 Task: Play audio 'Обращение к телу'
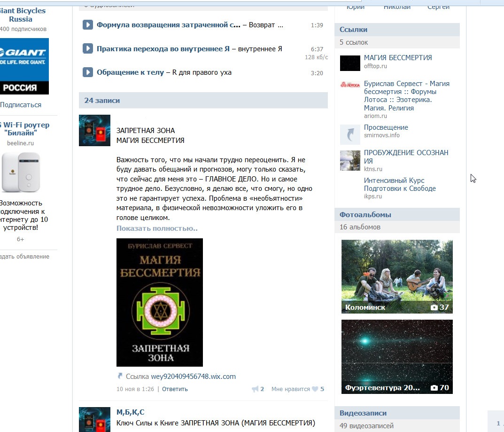(87, 72)
